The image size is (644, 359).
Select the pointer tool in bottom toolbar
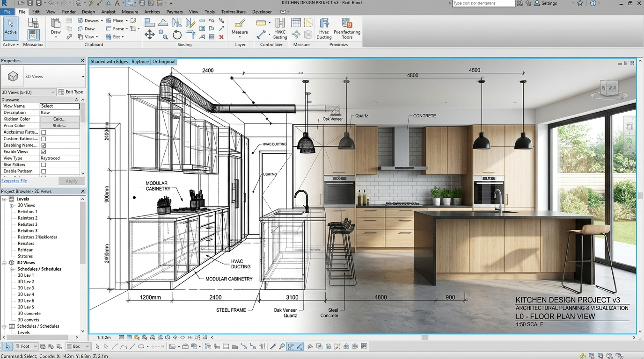click(7, 346)
